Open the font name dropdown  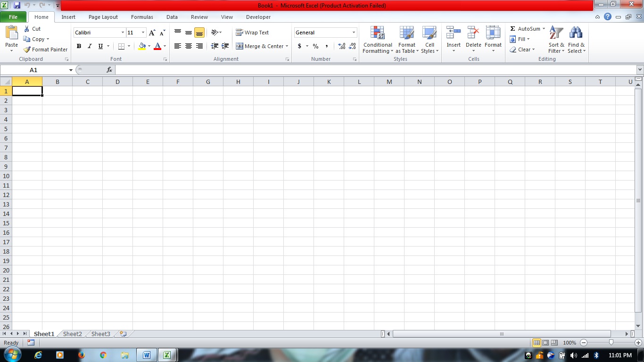pos(123,33)
